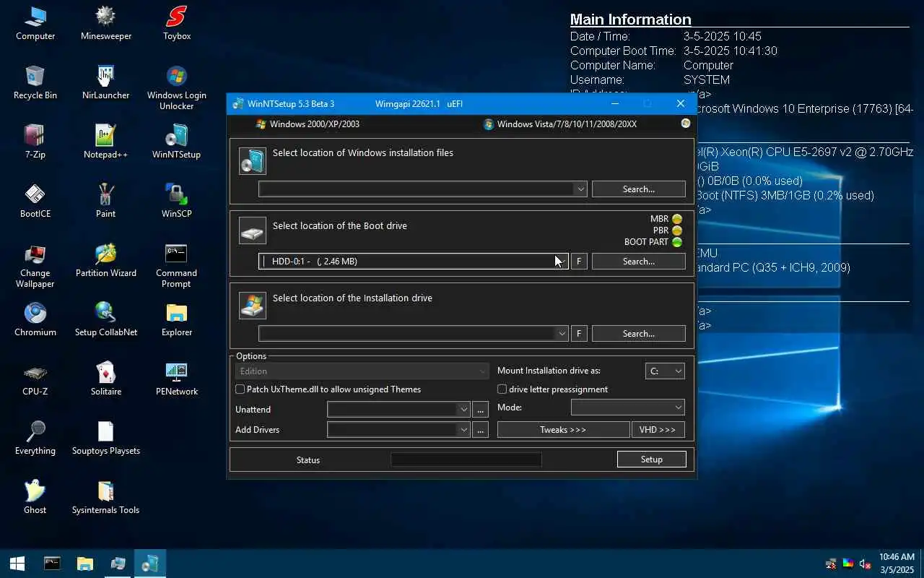Open the Recycle Bin icon
Viewport: 924px width, 578px height.
[35, 82]
